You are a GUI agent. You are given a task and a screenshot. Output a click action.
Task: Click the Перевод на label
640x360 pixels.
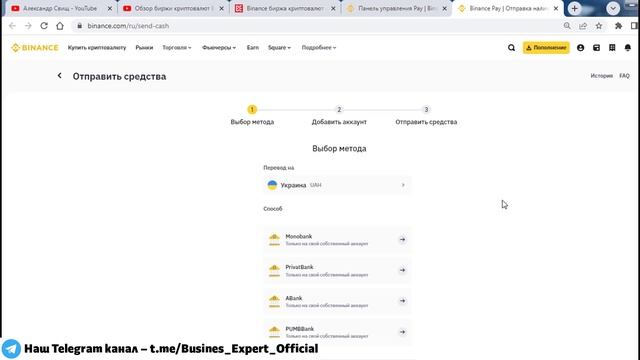279,168
